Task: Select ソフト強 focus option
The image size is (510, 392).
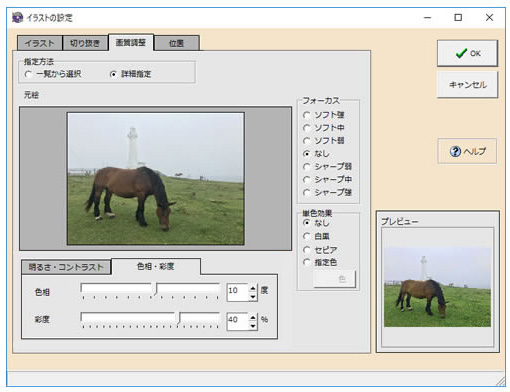Action: 324,115
